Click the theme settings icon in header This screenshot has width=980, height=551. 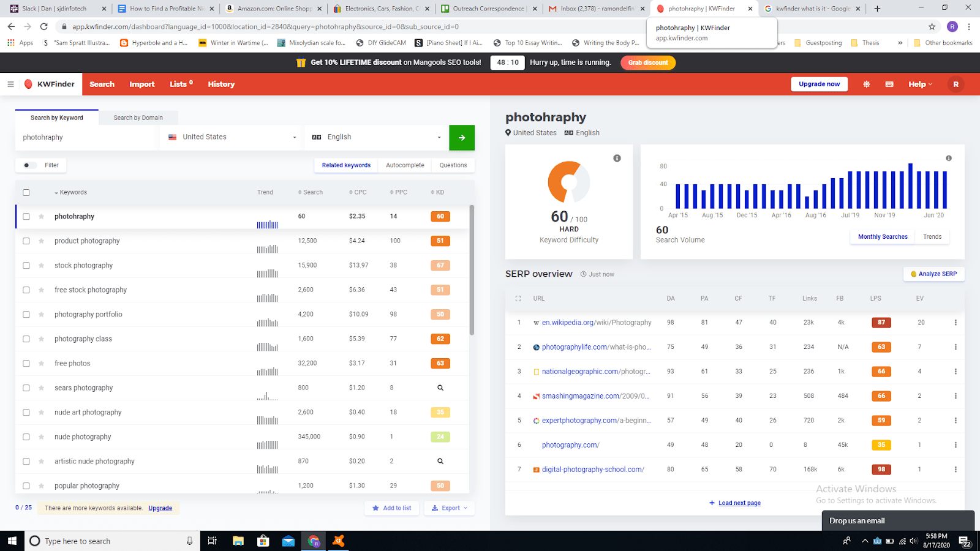(x=866, y=84)
